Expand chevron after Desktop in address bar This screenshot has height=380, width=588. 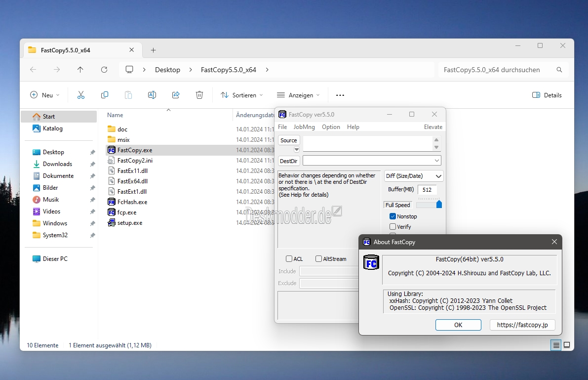click(191, 70)
